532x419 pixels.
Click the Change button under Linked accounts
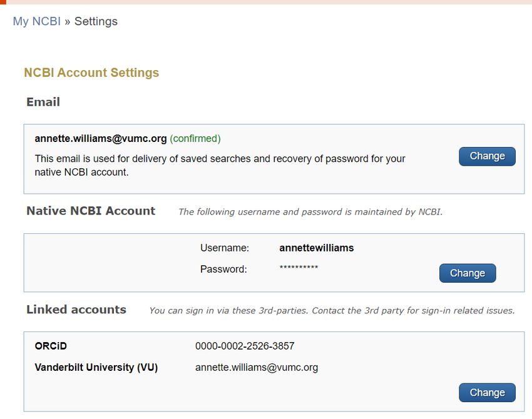pyautogui.click(x=487, y=393)
